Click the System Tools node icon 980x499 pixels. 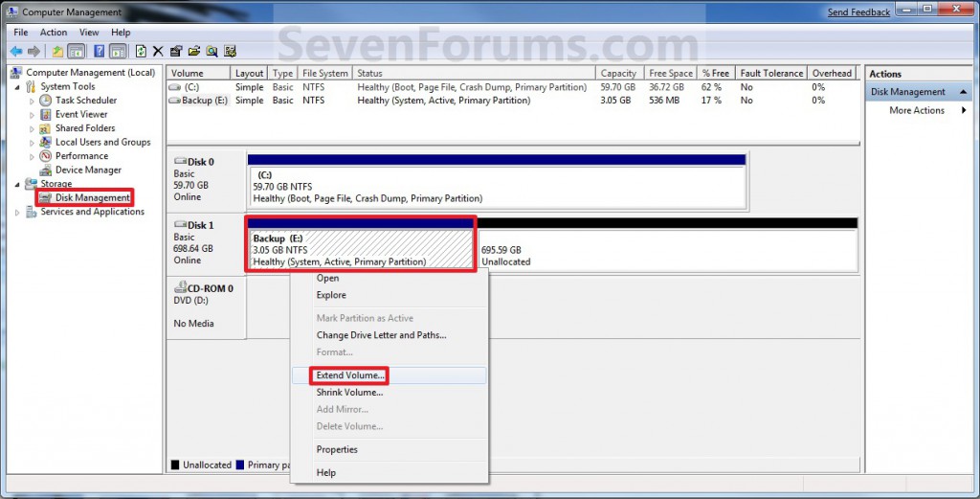click(32, 86)
